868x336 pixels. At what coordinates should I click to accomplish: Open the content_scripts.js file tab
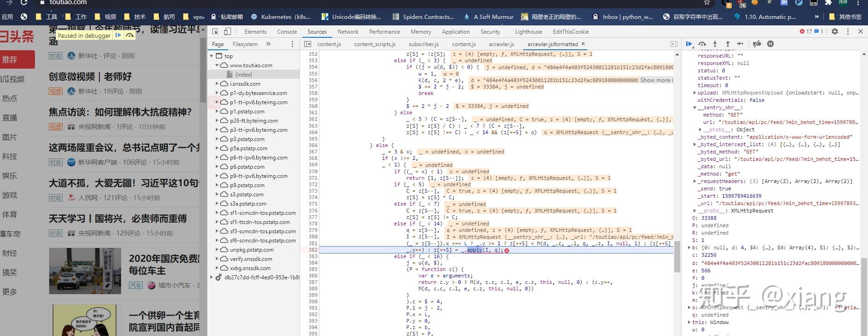click(375, 44)
